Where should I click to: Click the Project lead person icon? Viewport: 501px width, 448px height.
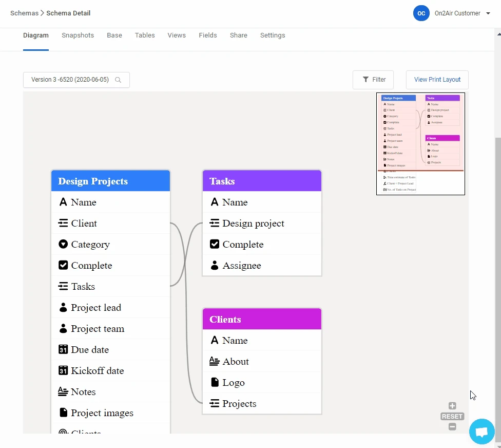pos(63,308)
